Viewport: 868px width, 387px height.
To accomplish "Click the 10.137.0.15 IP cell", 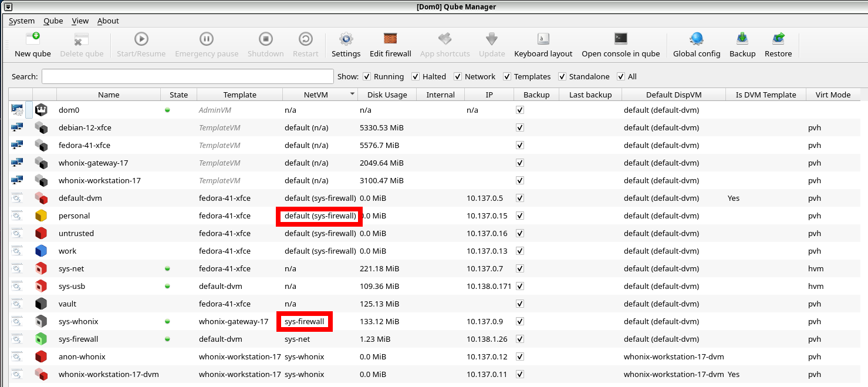I will click(487, 216).
